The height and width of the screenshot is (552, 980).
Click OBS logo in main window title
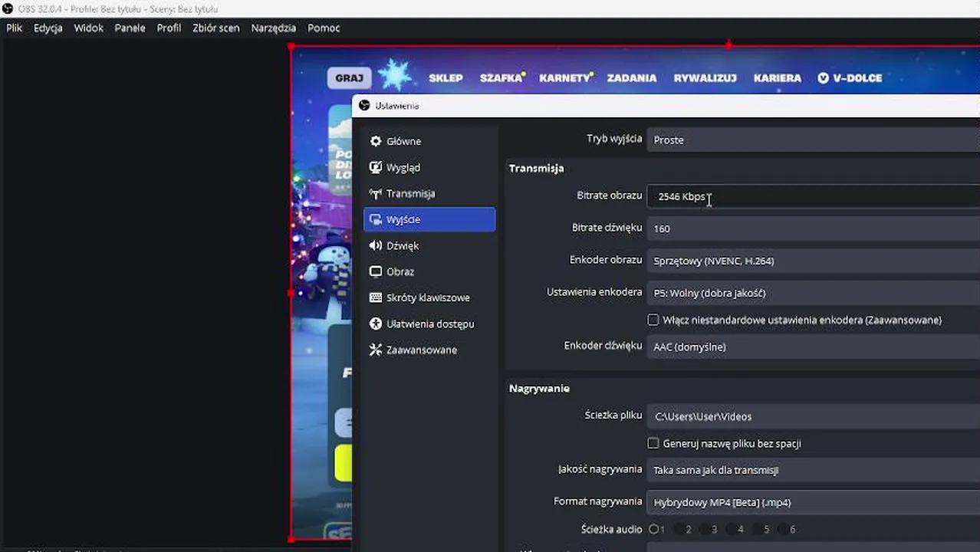tap(8, 8)
